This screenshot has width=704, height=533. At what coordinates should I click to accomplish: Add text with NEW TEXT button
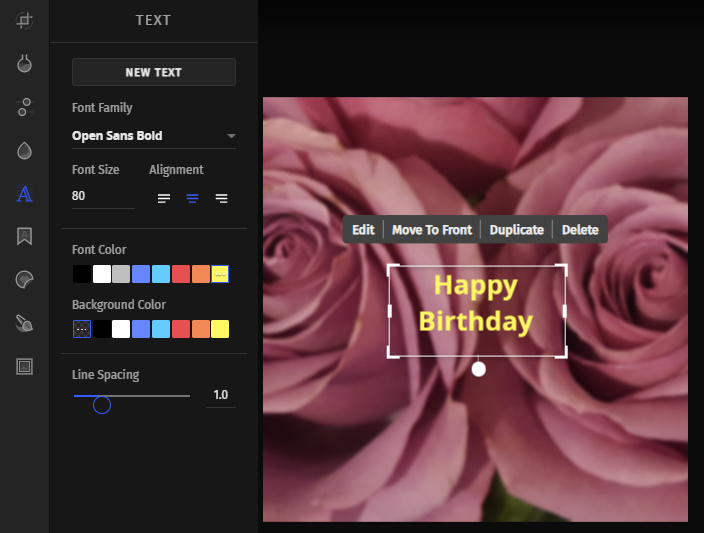[154, 72]
